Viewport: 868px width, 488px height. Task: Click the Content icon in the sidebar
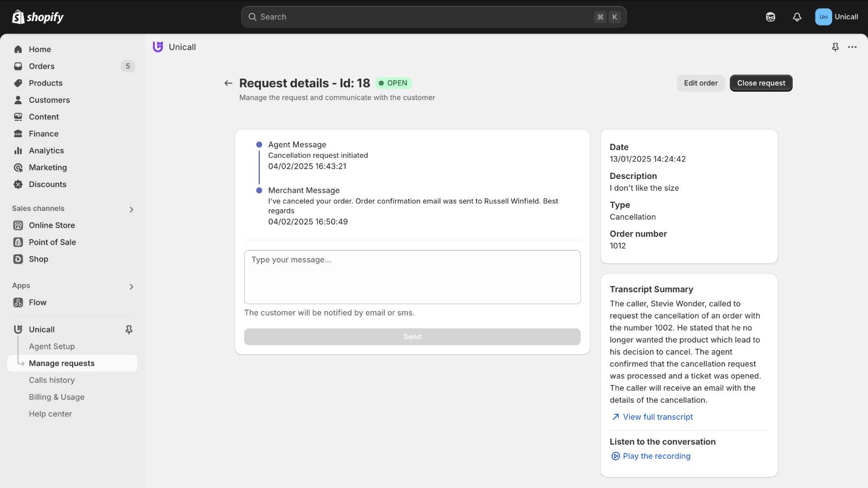18,117
